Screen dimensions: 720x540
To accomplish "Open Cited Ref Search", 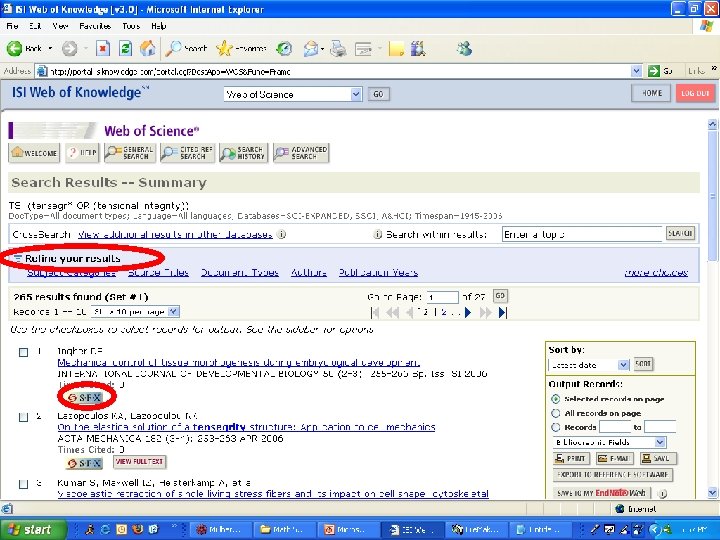I will pos(187,152).
